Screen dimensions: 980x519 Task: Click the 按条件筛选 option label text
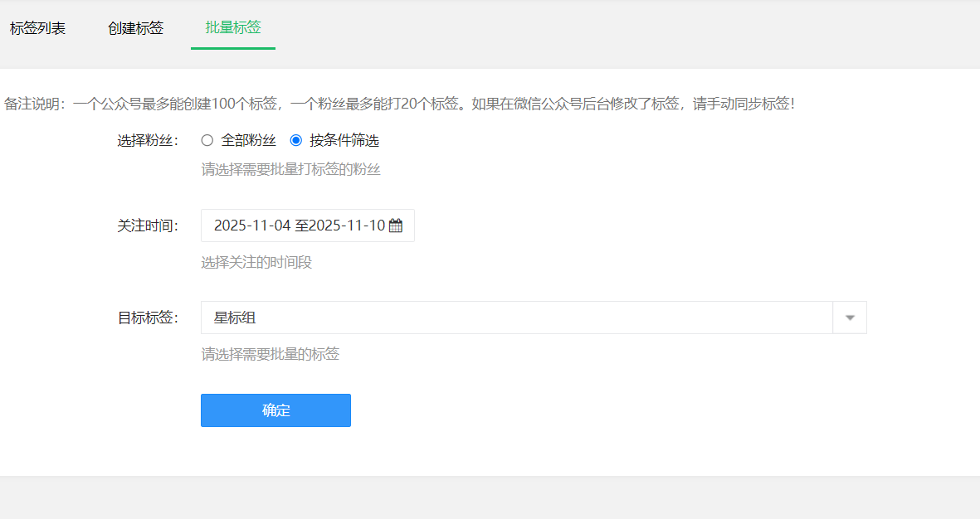click(344, 141)
